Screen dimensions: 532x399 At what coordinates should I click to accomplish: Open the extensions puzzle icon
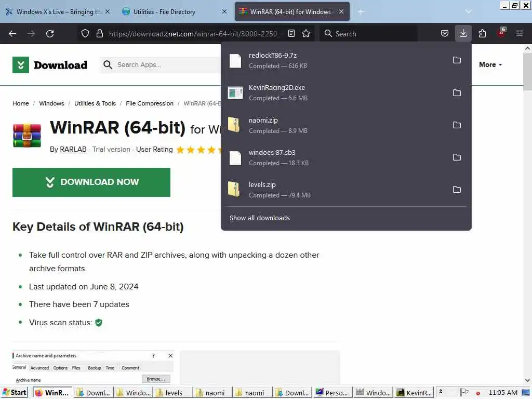(x=482, y=34)
